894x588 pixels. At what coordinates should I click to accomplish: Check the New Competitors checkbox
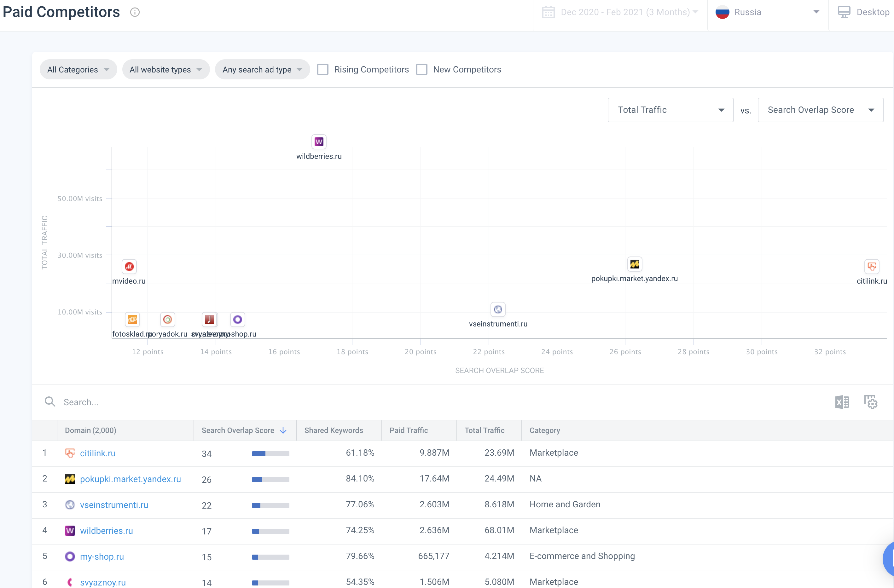point(421,69)
